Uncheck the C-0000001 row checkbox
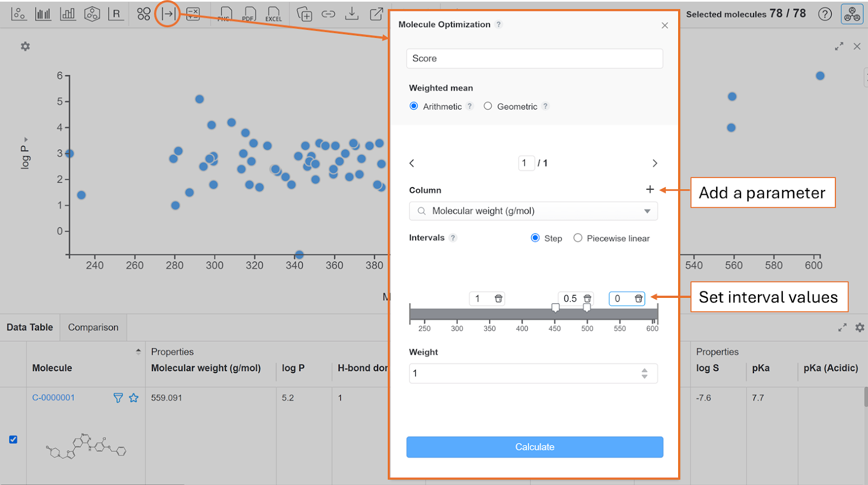868x485 pixels. (x=14, y=439)
